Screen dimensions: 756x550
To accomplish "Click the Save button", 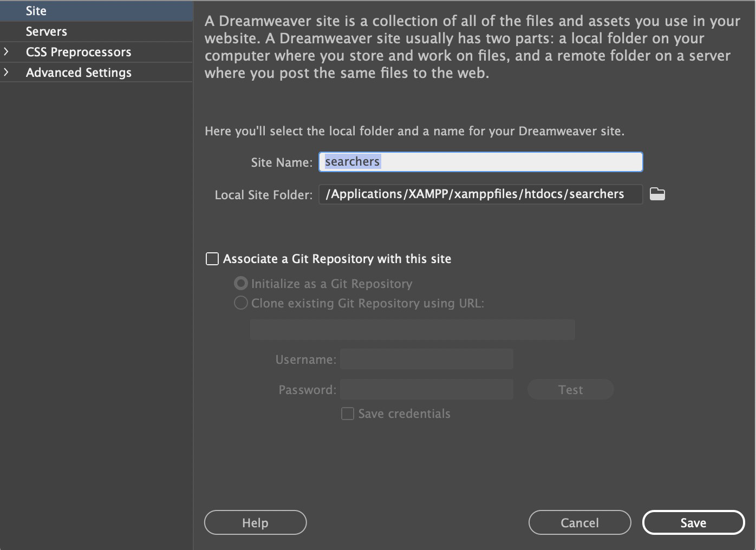I will click(693, 522).
